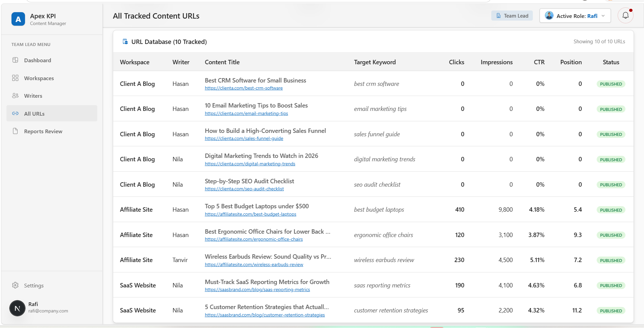Click the Status column header

tap(611, 62)
